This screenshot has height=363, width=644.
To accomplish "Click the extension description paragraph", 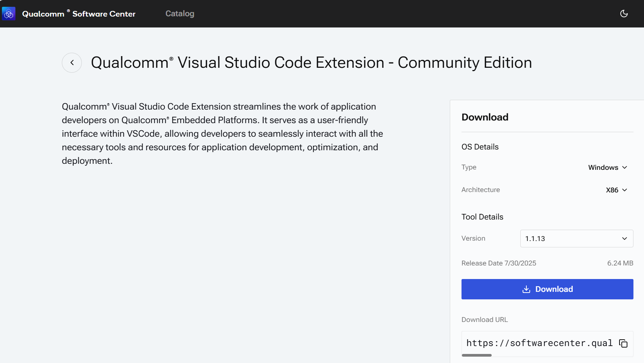I will coord(222,134).
